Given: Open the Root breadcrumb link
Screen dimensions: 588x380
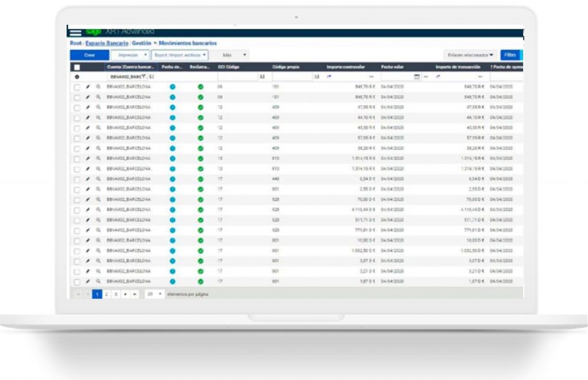Looking at the screenshot, I should [x=76, y=43].
